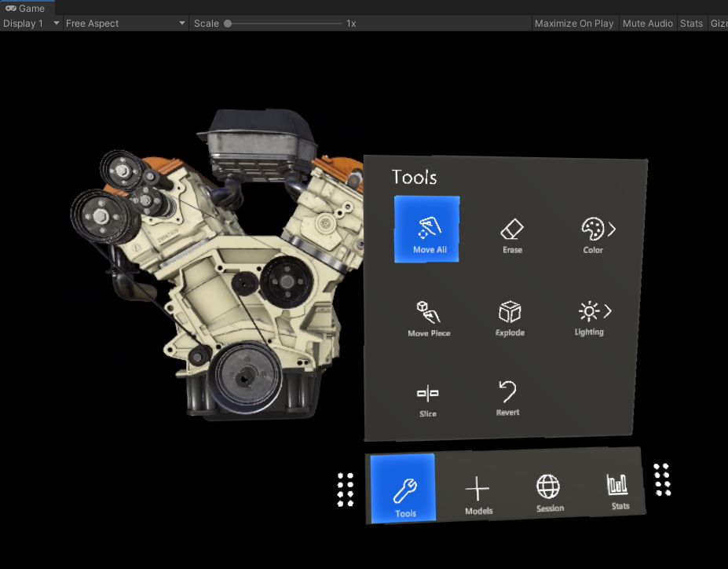
Task: Open the Free Aspect dropdown
Action: (125, 23)
